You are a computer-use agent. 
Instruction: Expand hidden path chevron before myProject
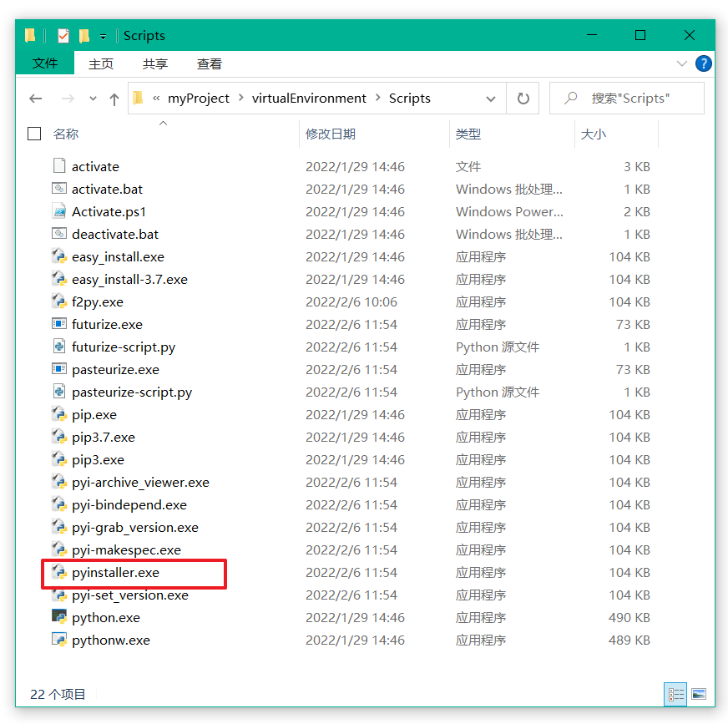156,98
